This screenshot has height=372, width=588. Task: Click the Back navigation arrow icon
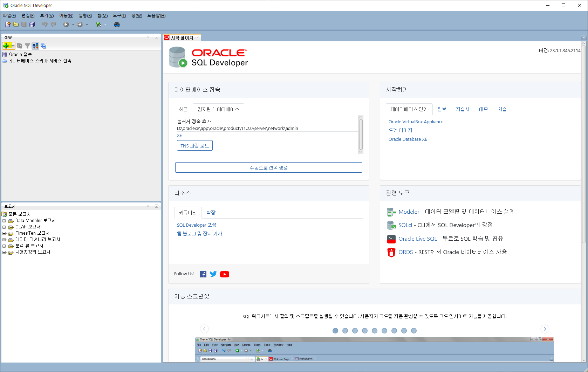pos(66,25)
